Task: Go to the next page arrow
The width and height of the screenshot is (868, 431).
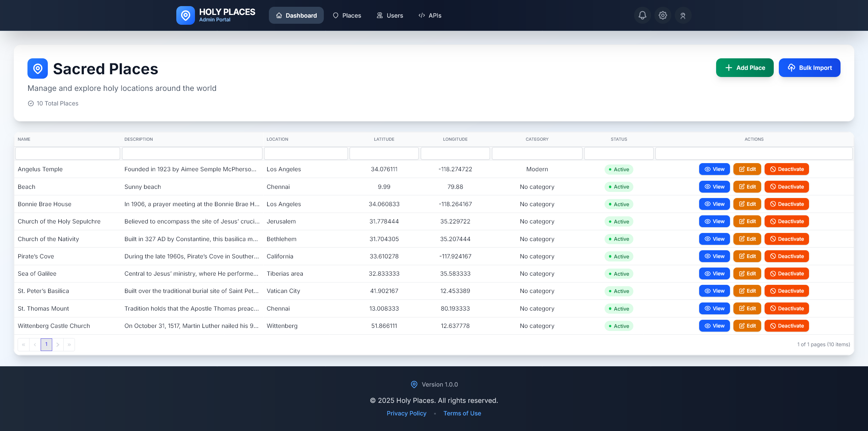Action: (x=58, y=345)
